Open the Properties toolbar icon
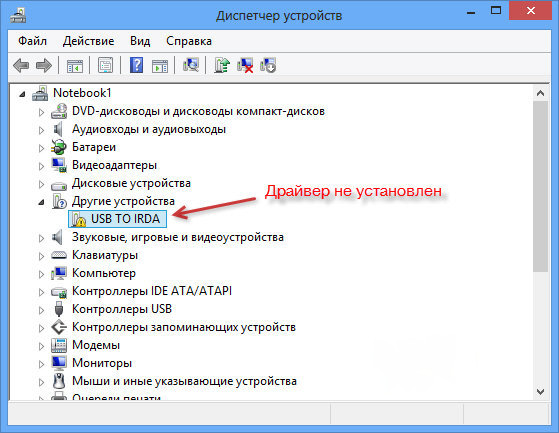 pos(106,66)
